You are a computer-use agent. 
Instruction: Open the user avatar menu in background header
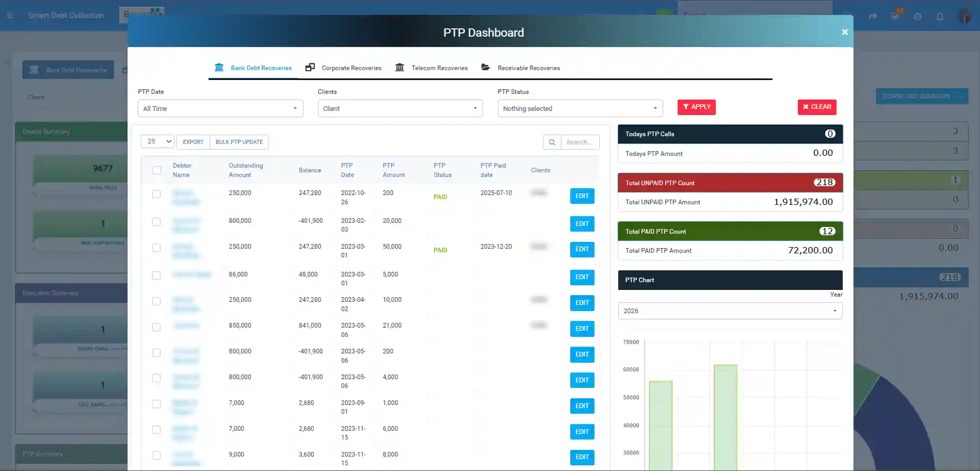[965, 16]
